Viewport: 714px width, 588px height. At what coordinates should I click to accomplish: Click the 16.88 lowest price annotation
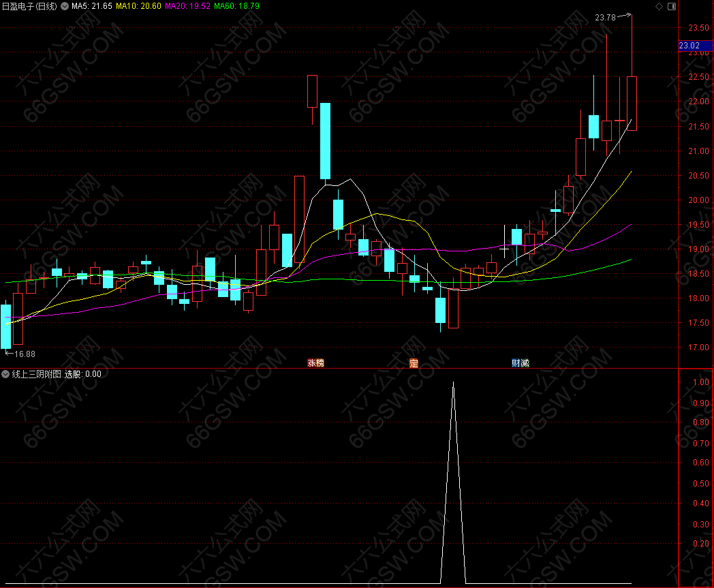pyautogui.click(x=25, y=354)
